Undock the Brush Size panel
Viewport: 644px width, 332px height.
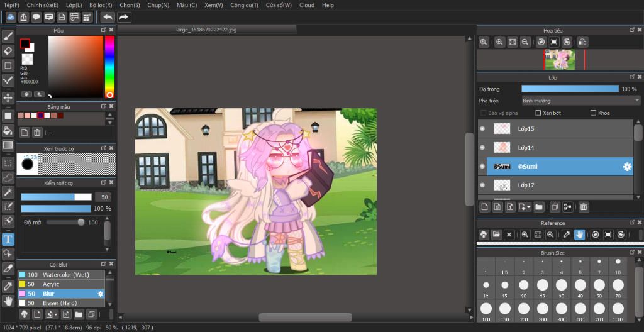point(631,252)
